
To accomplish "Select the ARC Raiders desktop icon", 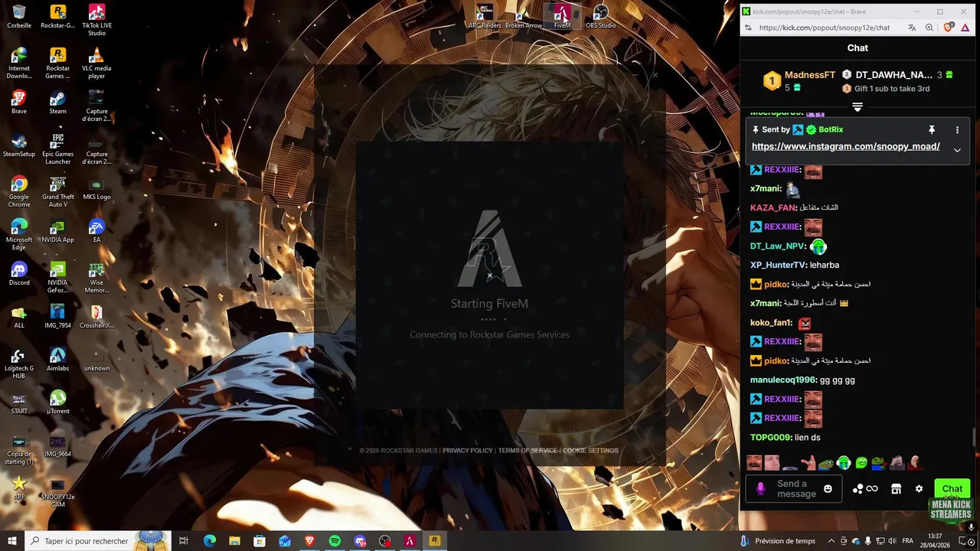I will click(485, 17).
